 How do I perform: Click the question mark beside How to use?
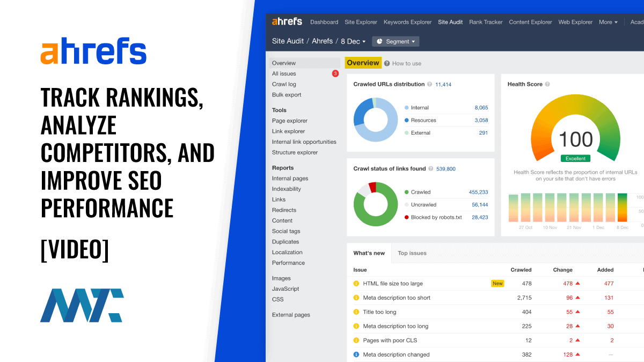click(x=388, y=63)
